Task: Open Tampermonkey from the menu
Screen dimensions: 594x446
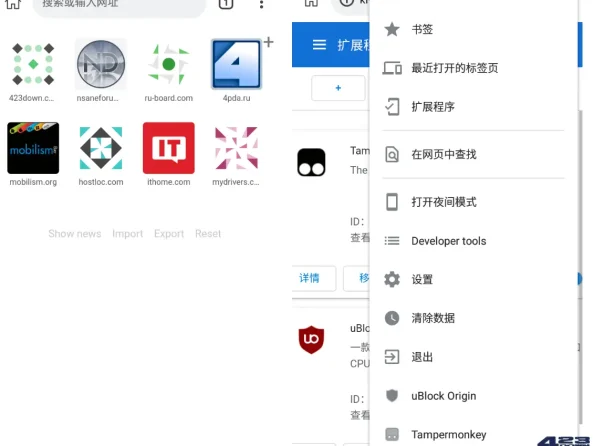Action: (474, 435)
